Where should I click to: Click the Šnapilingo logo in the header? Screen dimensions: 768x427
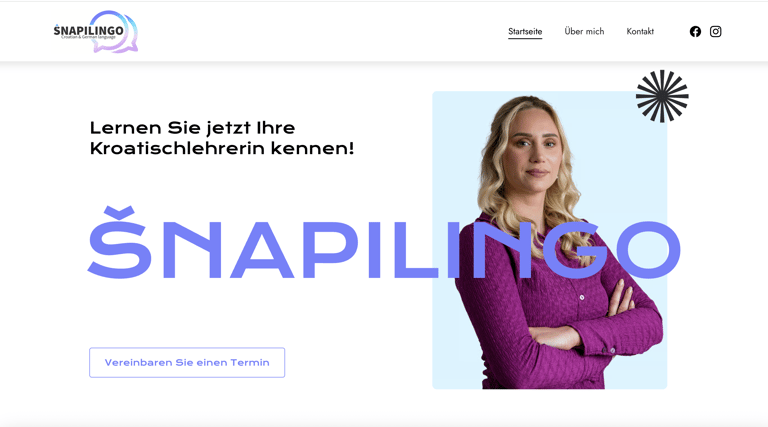(96, 32)
